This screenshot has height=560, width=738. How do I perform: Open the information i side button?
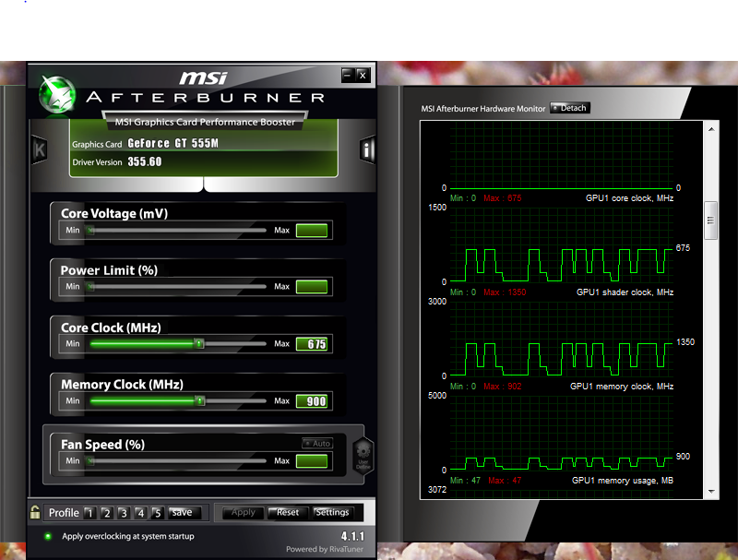click(367, 150)
